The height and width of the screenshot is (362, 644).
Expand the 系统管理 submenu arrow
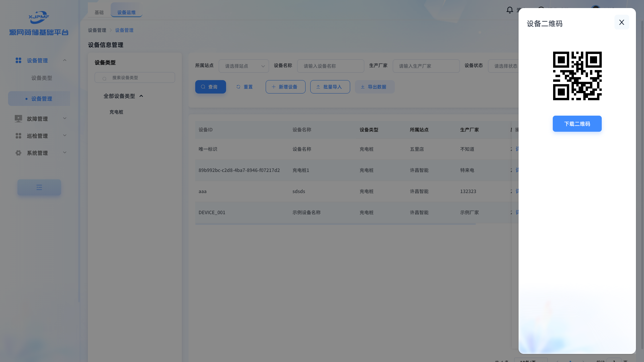coord(65,153)
